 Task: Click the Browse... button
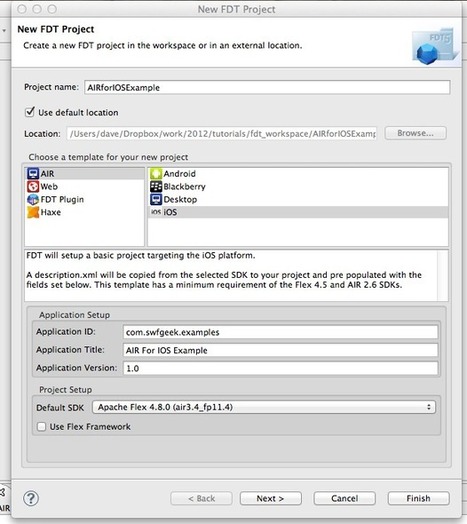point(415,133)
